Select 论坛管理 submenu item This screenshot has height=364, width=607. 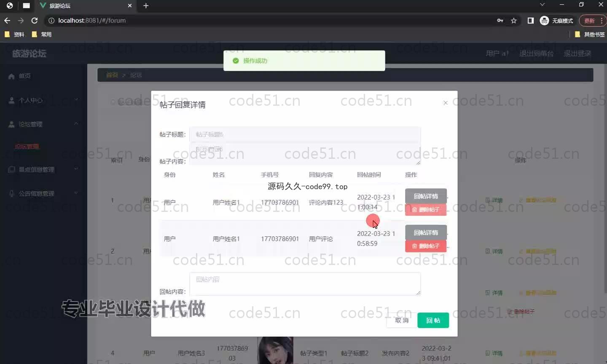(27, 147)
